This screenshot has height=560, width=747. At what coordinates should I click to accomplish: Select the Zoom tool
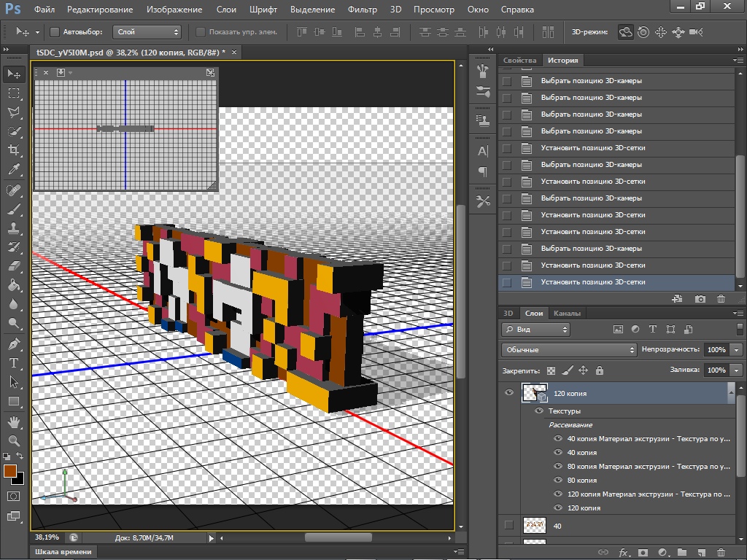click(14, 440)
